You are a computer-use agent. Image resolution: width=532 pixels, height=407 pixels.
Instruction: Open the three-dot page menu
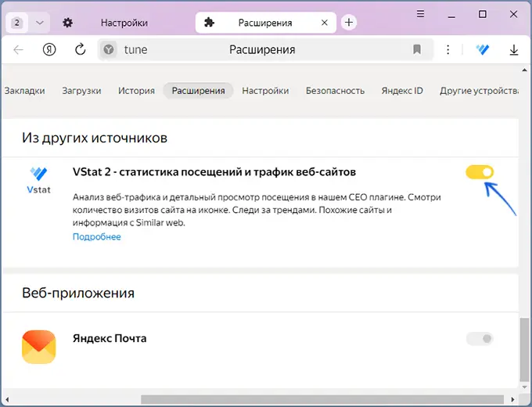click(448, 50)
